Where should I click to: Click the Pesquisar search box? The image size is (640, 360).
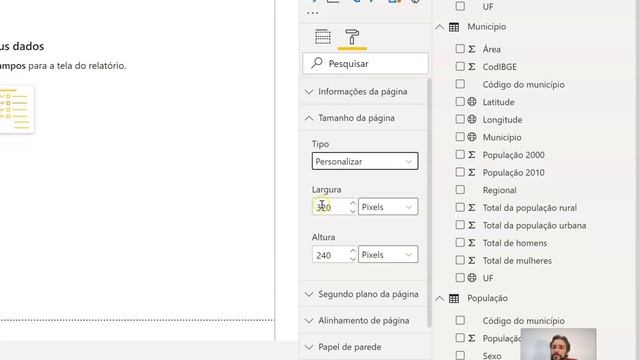[366, 64]
